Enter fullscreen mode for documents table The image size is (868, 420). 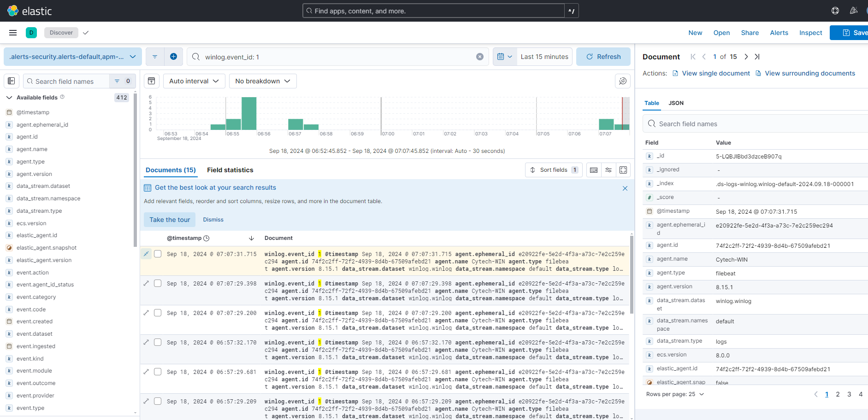[623, 170]
